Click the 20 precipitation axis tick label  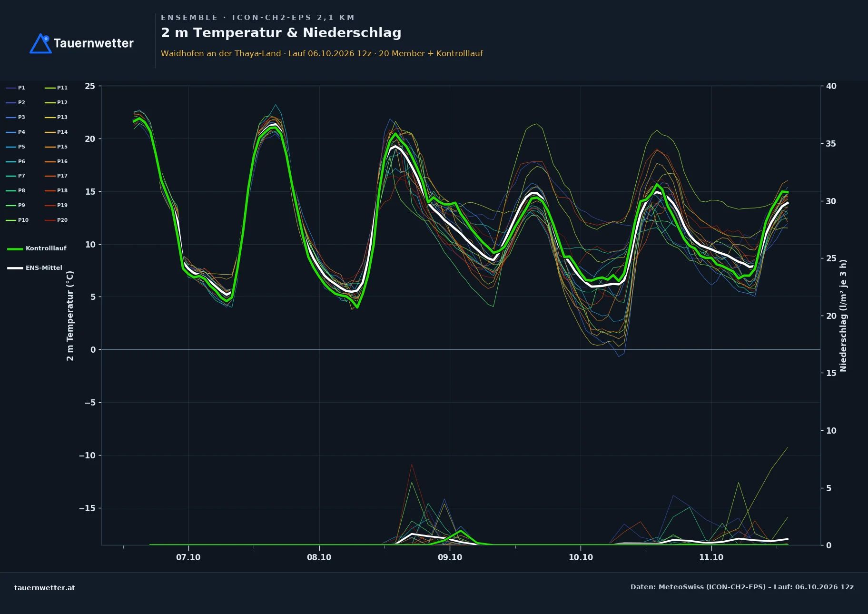pyautogui.click(x=831, y=316)
